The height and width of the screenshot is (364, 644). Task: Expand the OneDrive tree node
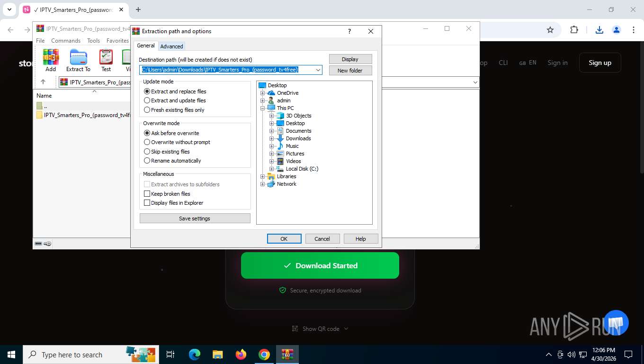pyautogui.click(x=262, y=93)
